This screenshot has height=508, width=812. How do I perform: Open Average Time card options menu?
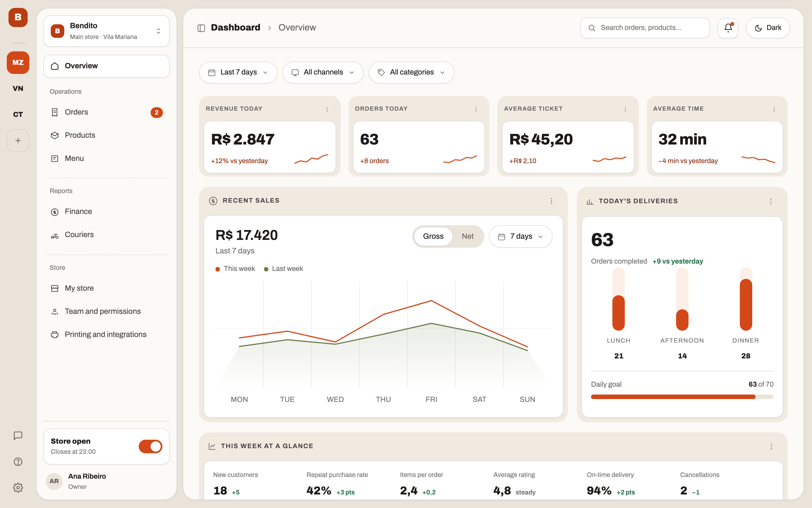(x=774, y=109)
